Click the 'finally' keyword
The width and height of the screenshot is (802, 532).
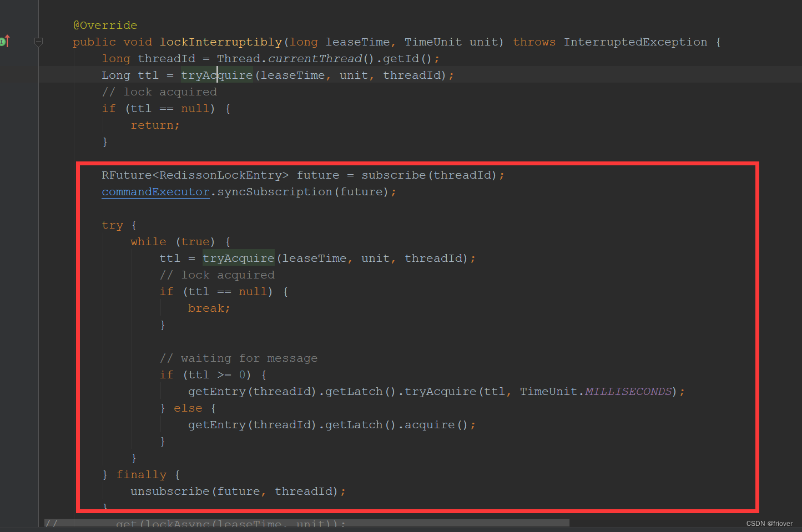pyautogui.click(x=141, y=475)
